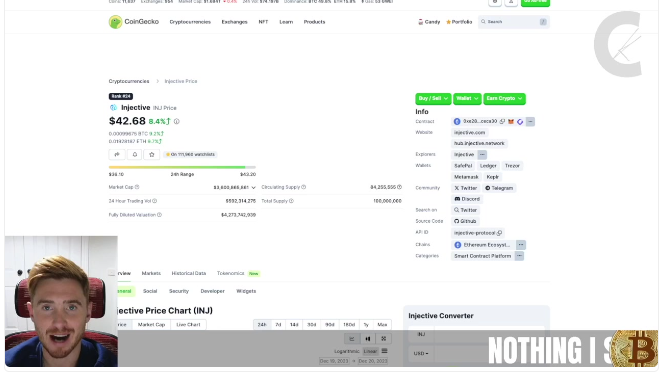The height and width of the screenshot is (374, 662).
Task: Toggle Linear chart scale
Action: coord(370,351)
